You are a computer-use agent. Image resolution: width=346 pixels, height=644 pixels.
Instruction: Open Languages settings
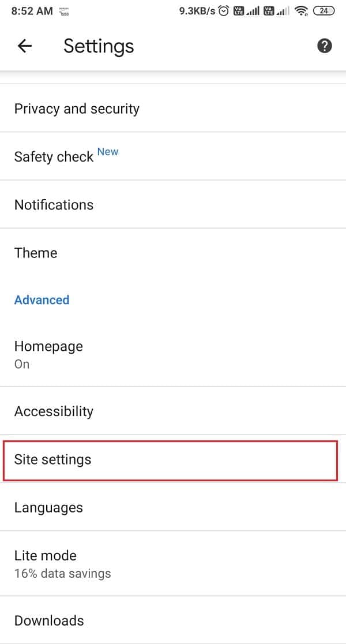point(48,507)
